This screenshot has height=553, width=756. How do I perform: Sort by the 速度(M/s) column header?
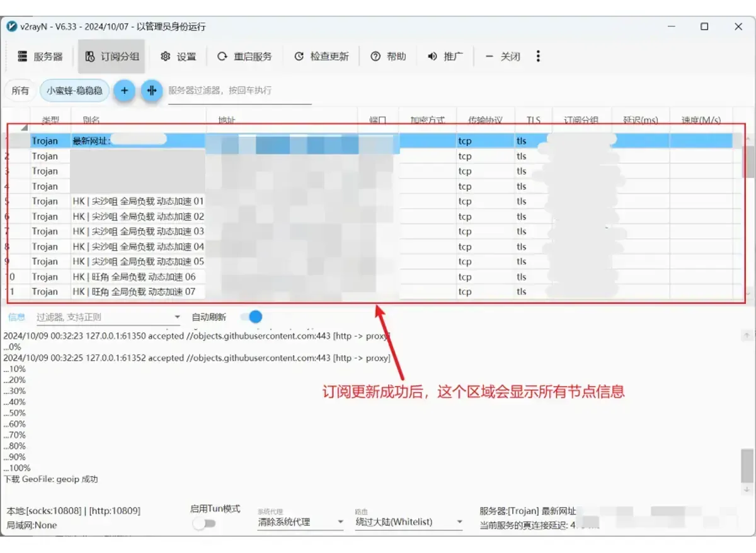[x=701, y=120]
